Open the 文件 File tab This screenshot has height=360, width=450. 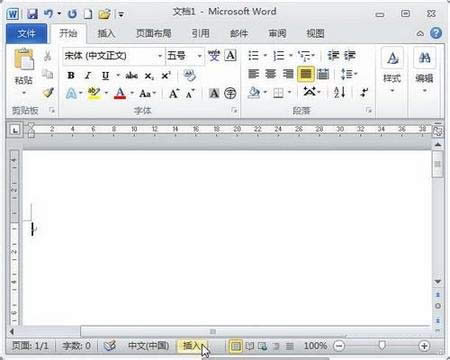point(26,34)
